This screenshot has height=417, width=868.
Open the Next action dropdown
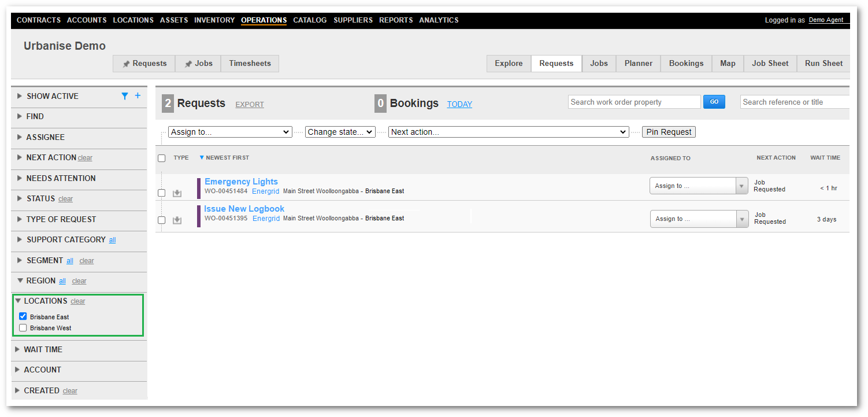pyautogui.click(x=509, y=132)
